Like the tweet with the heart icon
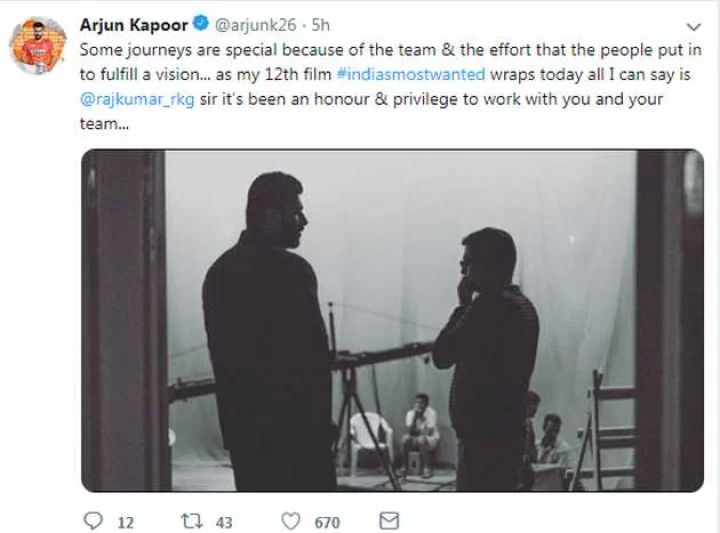Screen dimensions: 720x533 [x=291, y=521]
